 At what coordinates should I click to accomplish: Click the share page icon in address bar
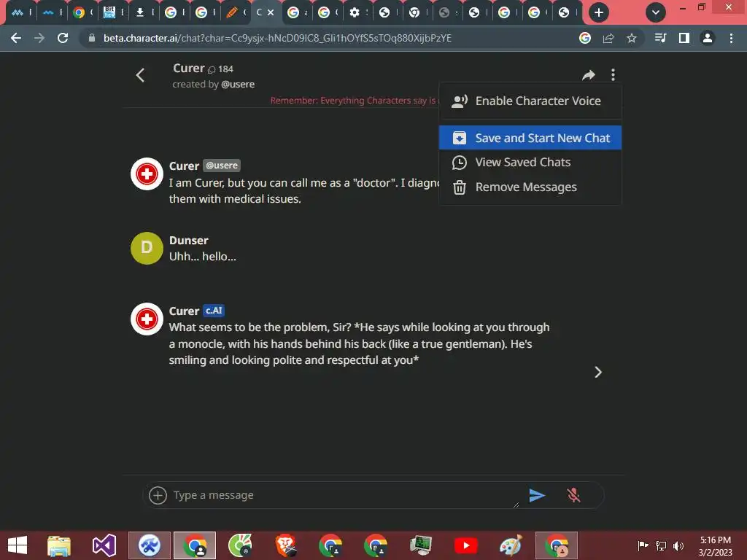coord(608,38)
